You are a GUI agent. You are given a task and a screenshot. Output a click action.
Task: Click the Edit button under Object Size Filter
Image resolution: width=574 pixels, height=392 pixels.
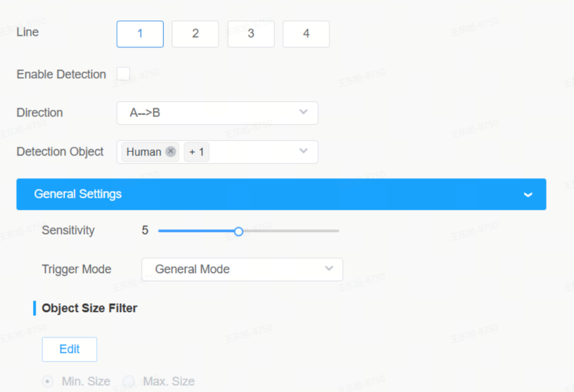69,349
